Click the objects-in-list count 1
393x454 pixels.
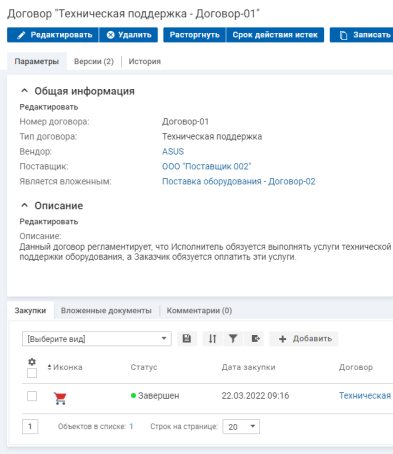[131, 426]
